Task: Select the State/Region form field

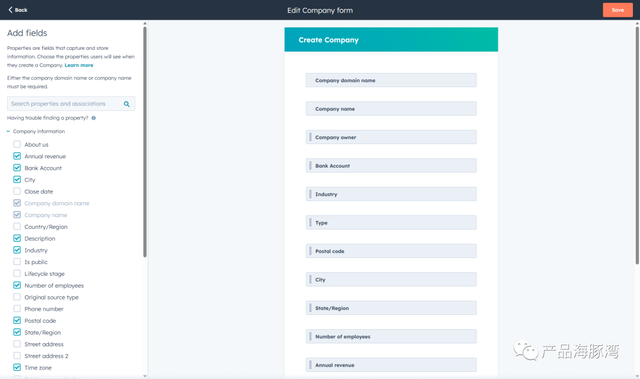Action: [391, 308]
